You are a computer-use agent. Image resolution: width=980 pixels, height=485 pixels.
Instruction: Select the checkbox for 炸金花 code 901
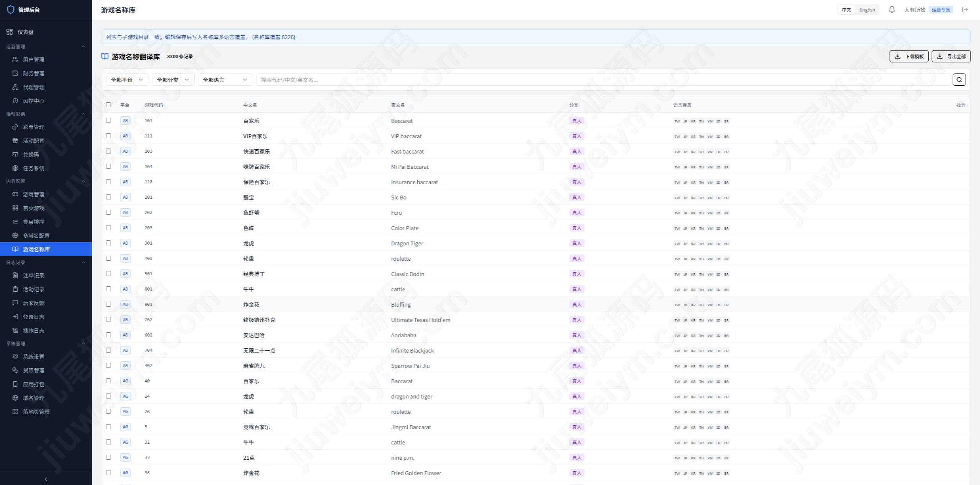(109, 304)
